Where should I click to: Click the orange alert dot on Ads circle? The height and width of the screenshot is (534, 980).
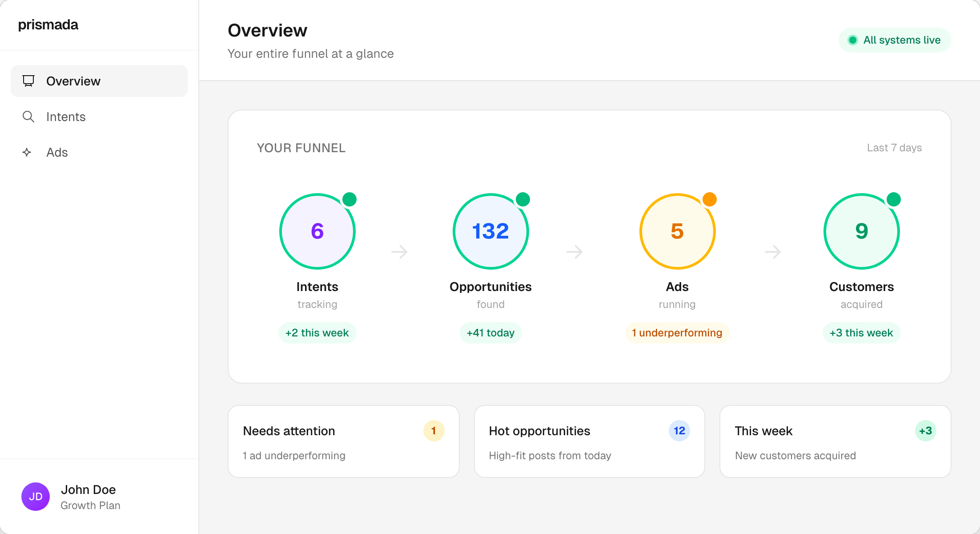click(x=710, y=200)
